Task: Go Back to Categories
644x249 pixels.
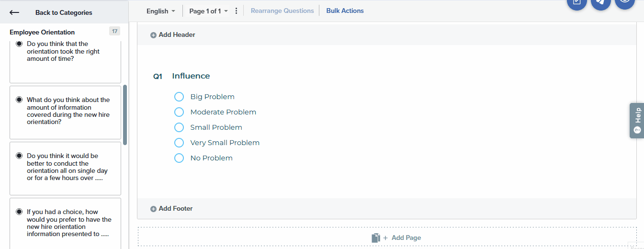Action: point(64,12)
